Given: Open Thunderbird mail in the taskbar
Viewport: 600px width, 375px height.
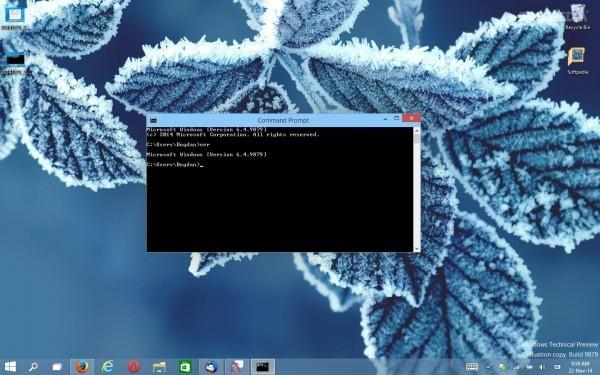Looking at the screenshot, I should click(x=211, y=367).
